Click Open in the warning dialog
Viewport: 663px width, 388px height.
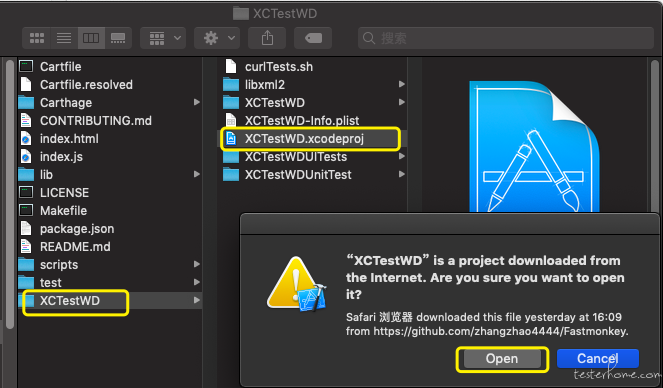502,359
